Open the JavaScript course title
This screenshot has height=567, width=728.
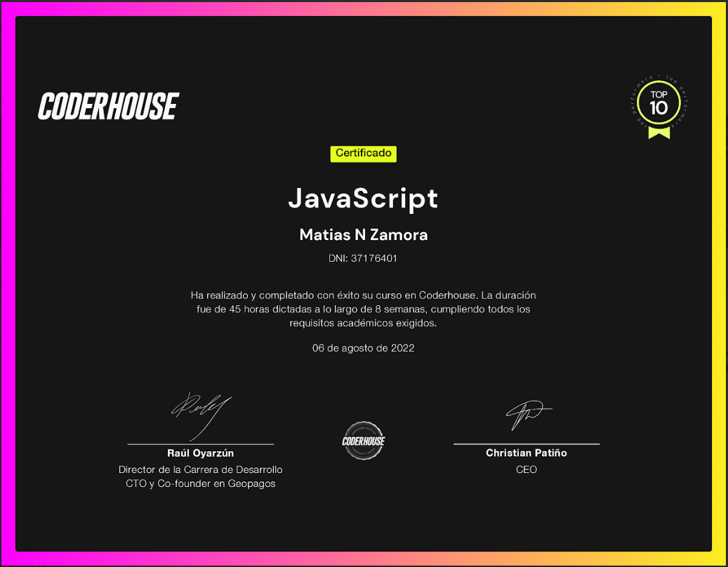(x=363, y=199)
